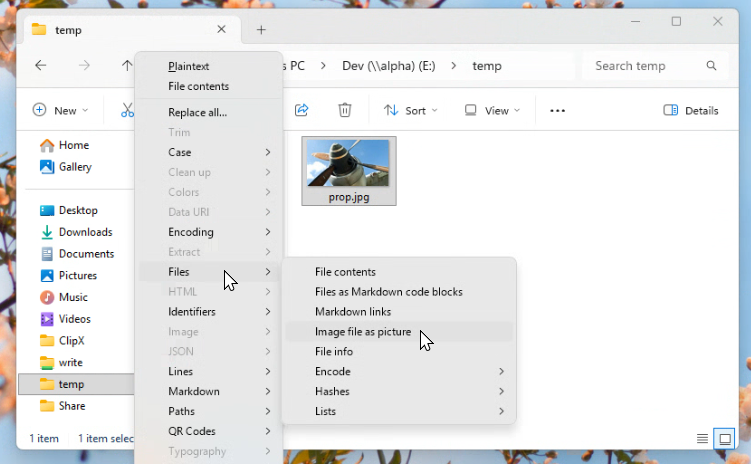Viewport: 751px width, 464px height.
Task: Click the Share icon in toolbar
Action: [301, 111]
